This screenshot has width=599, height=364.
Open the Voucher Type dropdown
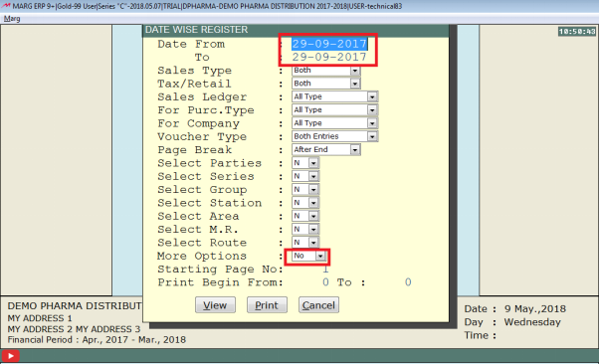coord(372,136)
